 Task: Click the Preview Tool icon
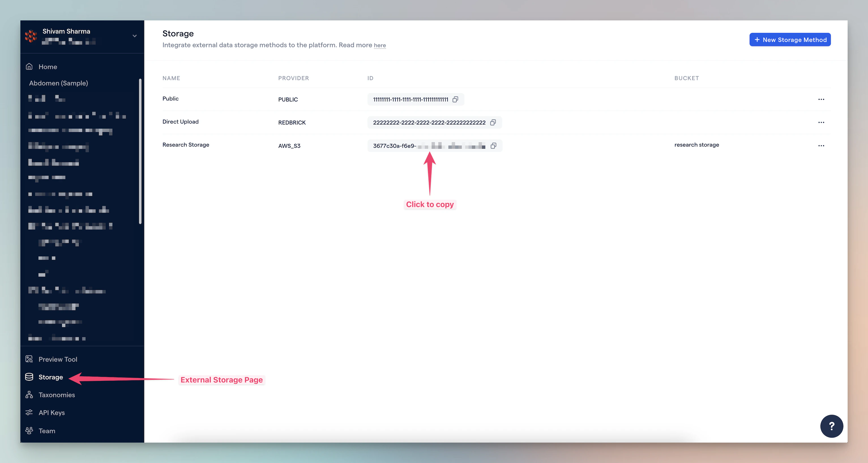pyautogui.click(x=29, y=359)
